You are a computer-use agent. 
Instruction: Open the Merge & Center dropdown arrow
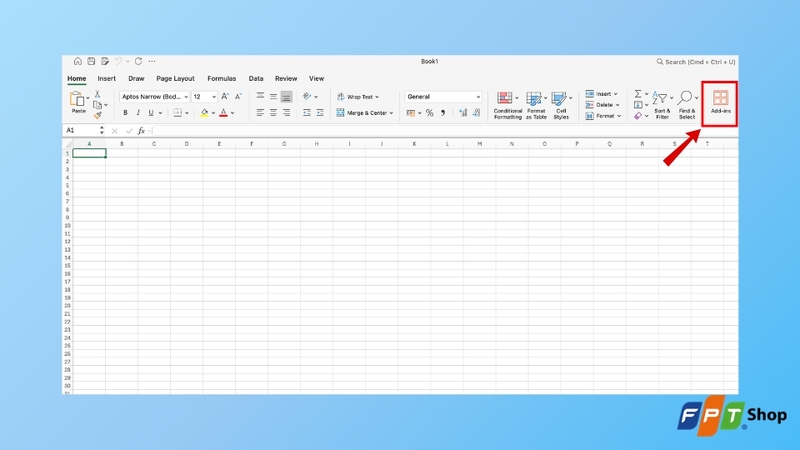pos(391,113)
